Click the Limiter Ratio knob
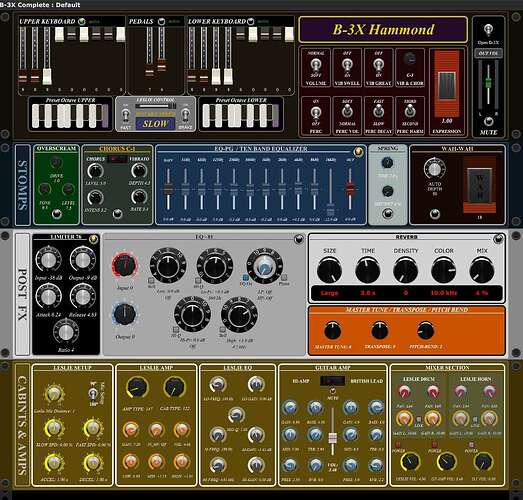 (66, 332)
